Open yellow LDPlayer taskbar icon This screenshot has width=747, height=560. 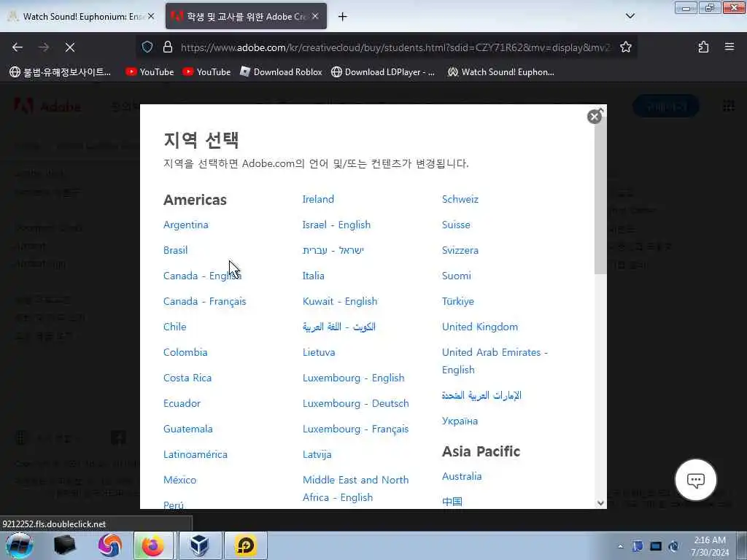click(246, 545)
